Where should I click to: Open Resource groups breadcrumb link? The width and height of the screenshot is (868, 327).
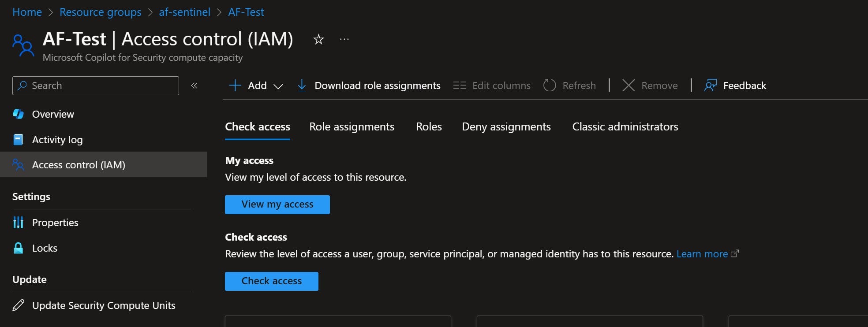[x=101, y=12]
